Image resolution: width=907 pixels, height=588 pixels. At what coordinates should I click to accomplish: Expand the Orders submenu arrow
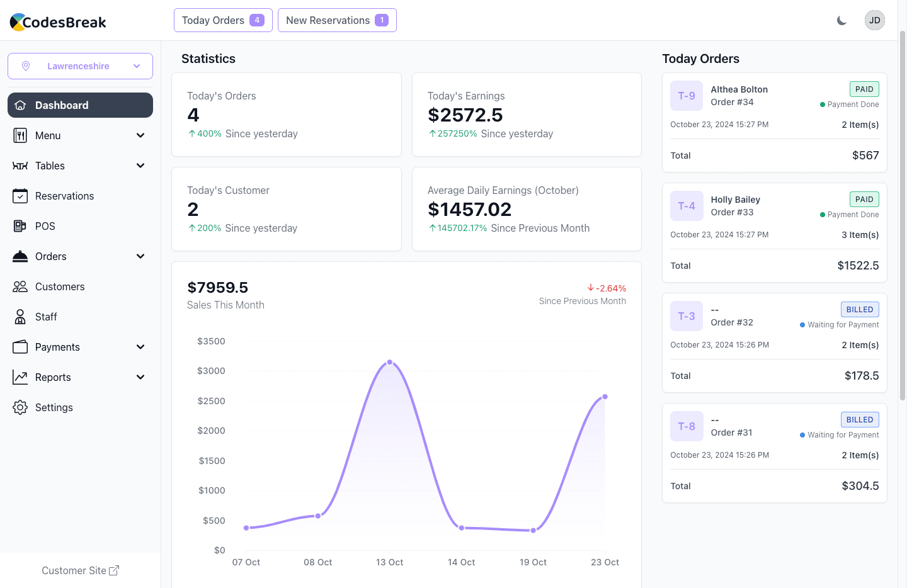coord(140,256)
